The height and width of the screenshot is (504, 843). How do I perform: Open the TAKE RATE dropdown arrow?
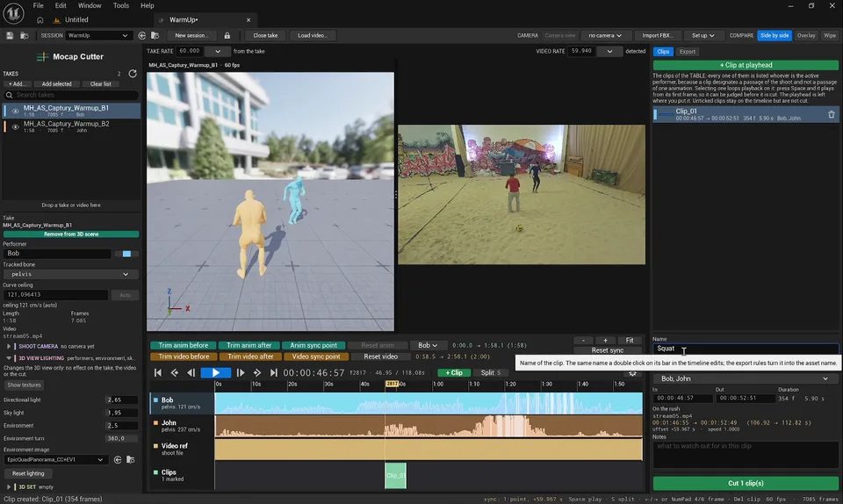click(x=218, y=52)
